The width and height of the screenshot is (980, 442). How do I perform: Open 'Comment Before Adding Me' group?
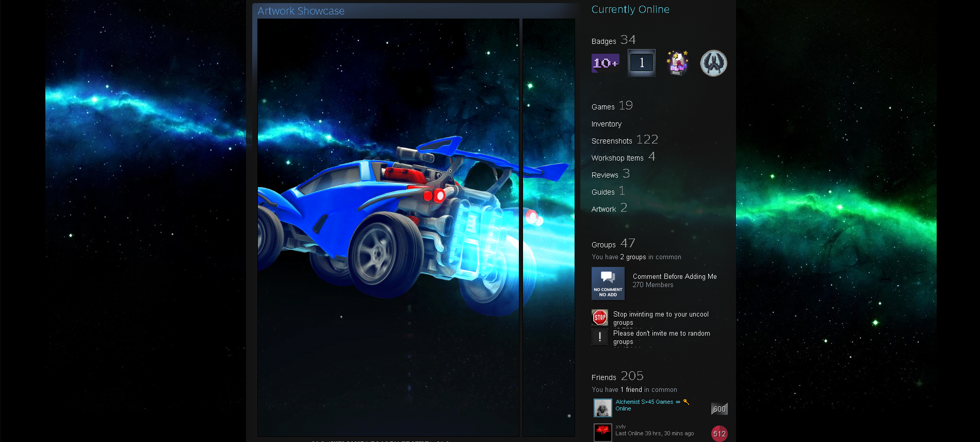(x=675, y=277)
